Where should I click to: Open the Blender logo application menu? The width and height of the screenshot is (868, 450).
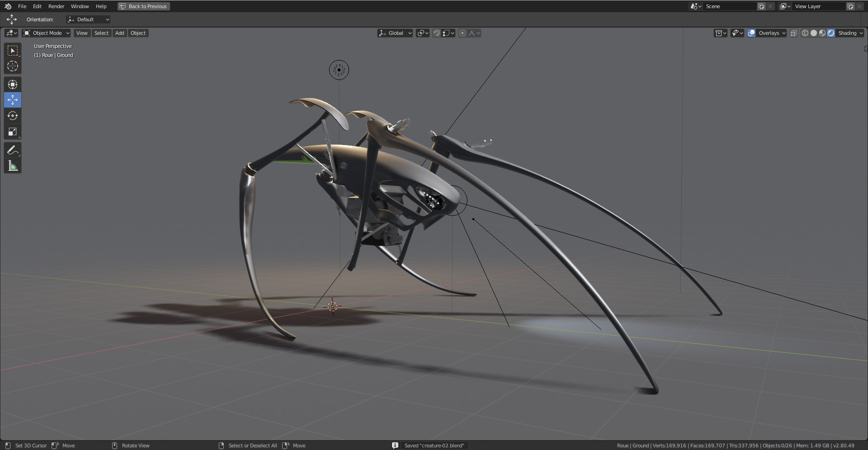[8, 6]
